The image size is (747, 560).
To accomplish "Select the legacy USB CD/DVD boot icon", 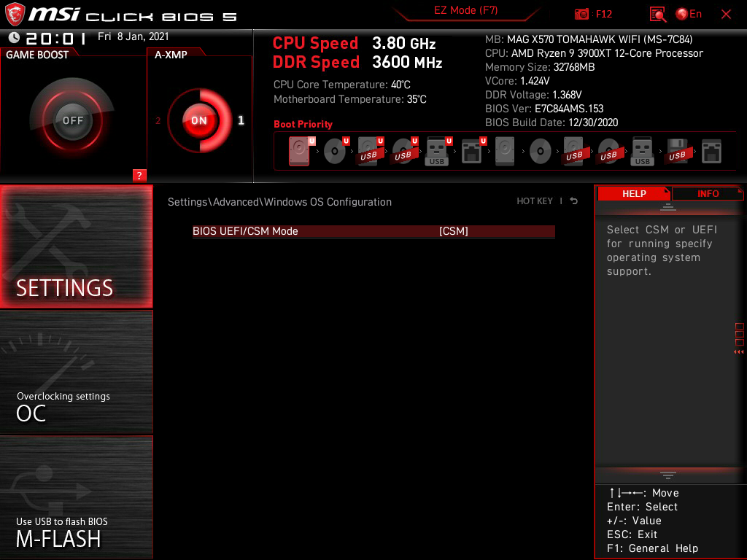I will (609, 152).
